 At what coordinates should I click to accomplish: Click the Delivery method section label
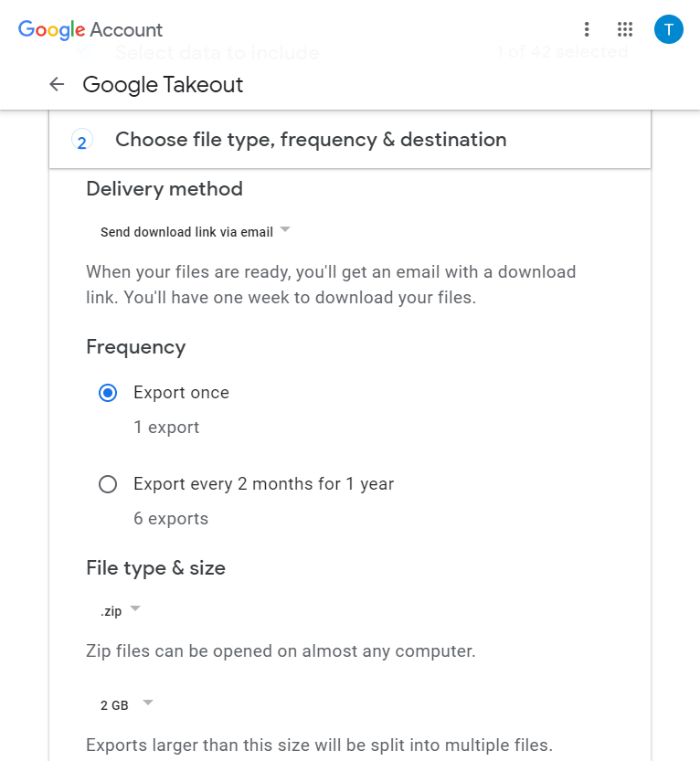(164, 188)
